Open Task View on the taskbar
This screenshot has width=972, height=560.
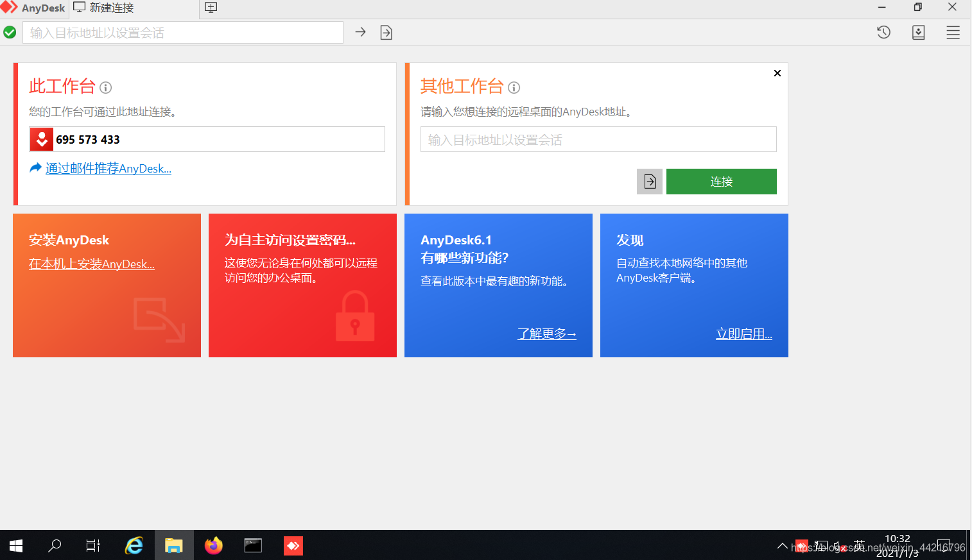[93, 545]
